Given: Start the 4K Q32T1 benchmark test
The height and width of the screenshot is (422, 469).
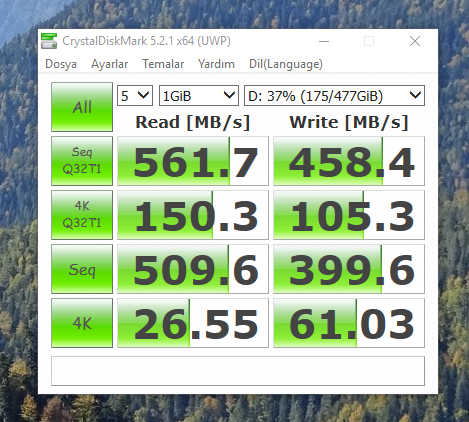Looking at the screenshot, I should pos(82,215).
